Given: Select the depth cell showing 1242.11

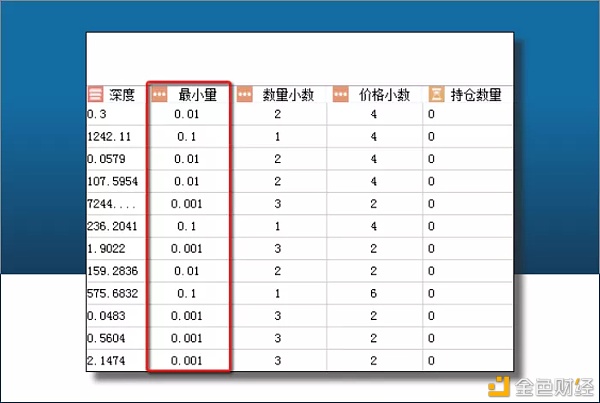Looking at the screenshot, I should pyautogui.click(x=109, y=137).
